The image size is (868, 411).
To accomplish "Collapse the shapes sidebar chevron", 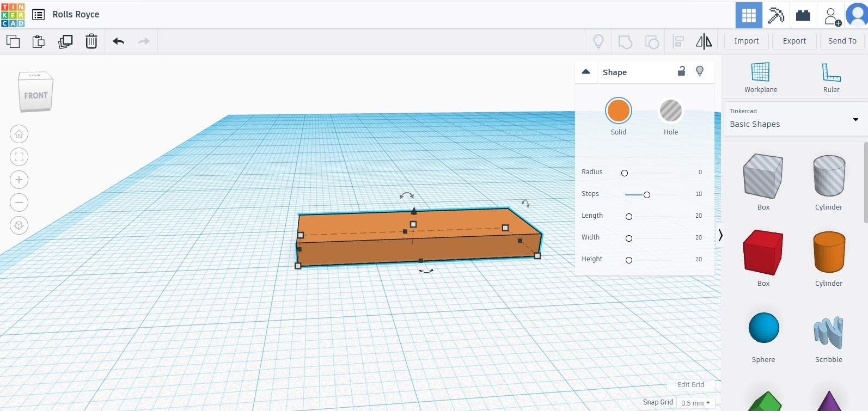I will click(720, 235).
